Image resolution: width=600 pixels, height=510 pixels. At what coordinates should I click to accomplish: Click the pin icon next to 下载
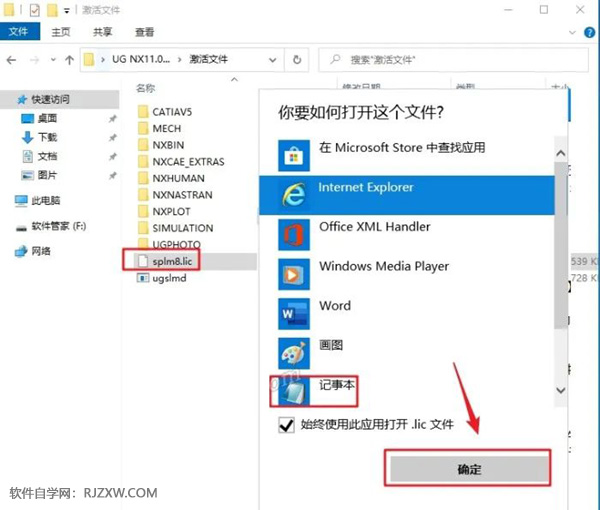click(112, 138)
